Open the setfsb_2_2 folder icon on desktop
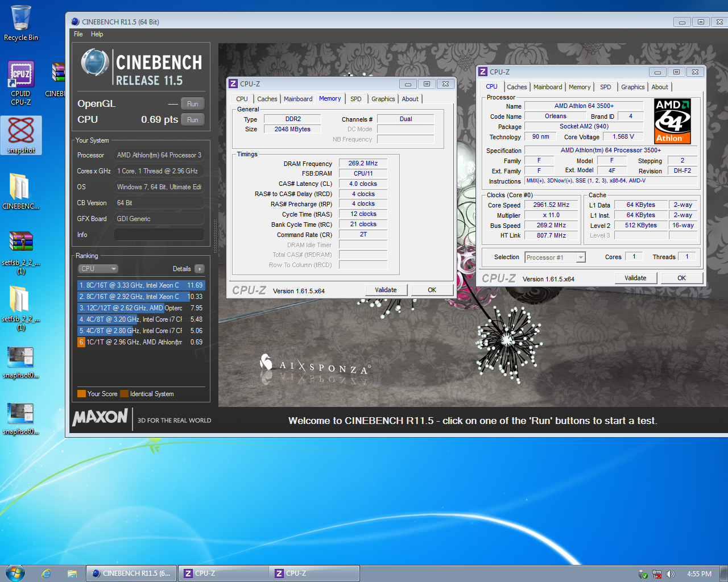 tap(21, 307)
